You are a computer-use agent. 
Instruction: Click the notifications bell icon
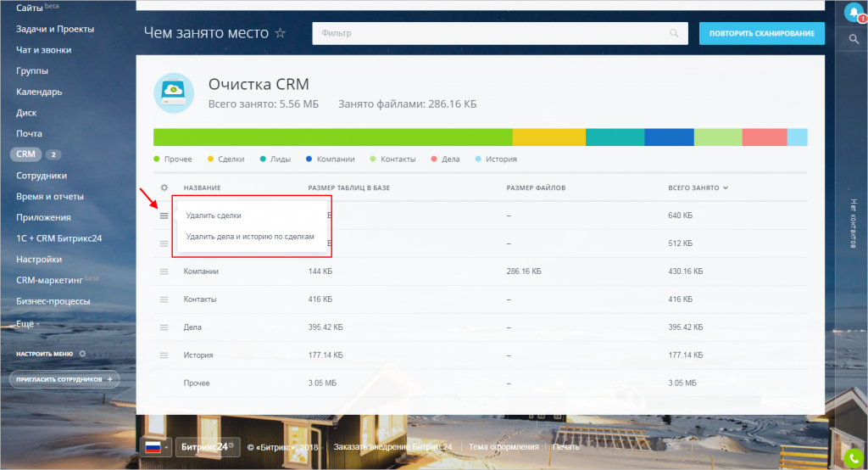pos(851,13)
